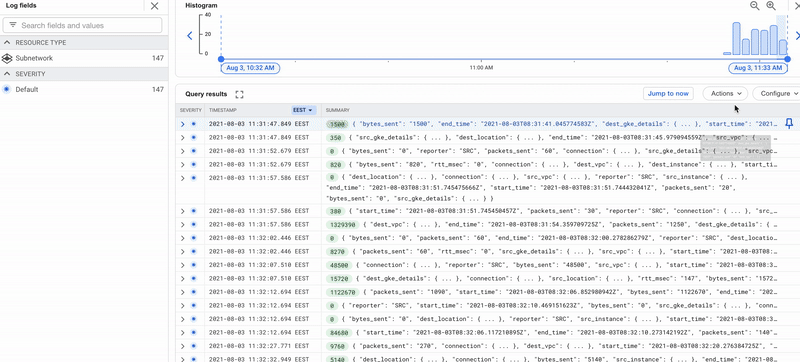Click the TIMESTAMP column header
Viewport: 800px width, 362px height.
(x=222, y=110)
